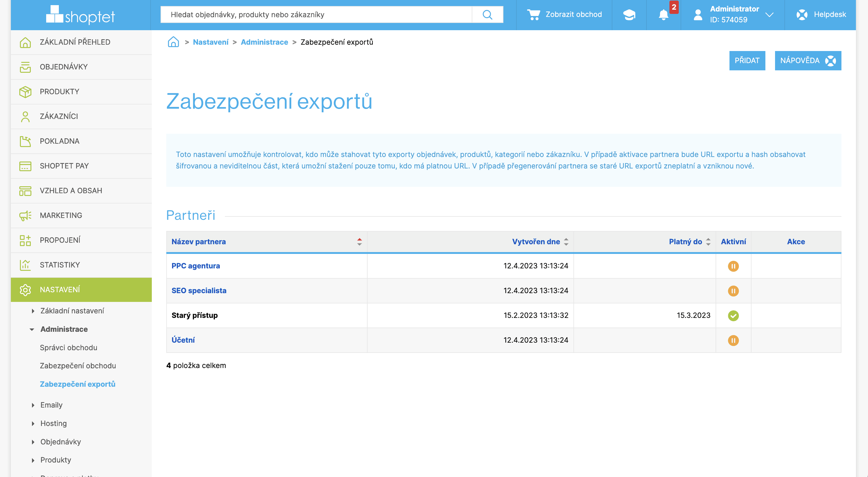This screenshot has height=477, width=868.
Task: Open Základní přehled menu item
Action: tap(81, 42)
